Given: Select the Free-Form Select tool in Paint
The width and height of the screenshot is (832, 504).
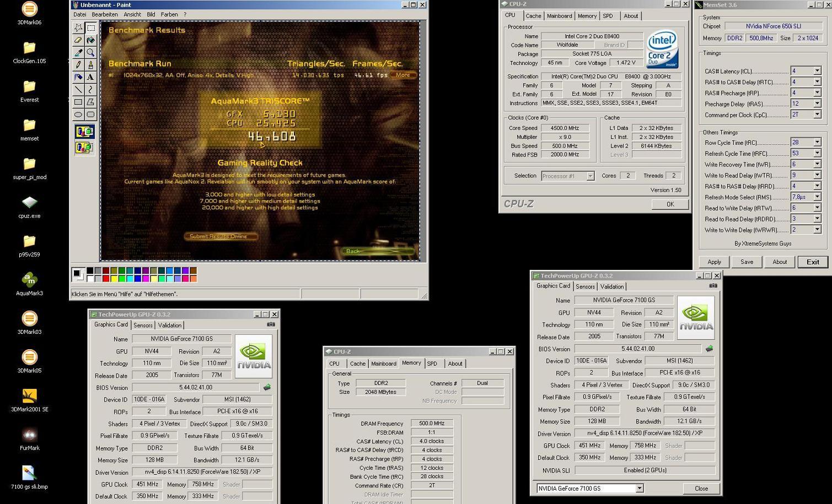Looking at the screenshot, I should coord(78,28).
